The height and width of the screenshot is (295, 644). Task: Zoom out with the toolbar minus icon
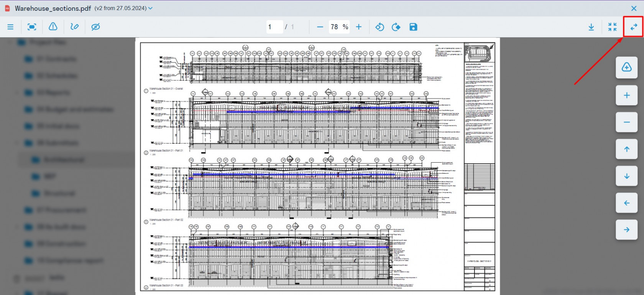coord(320,27)
